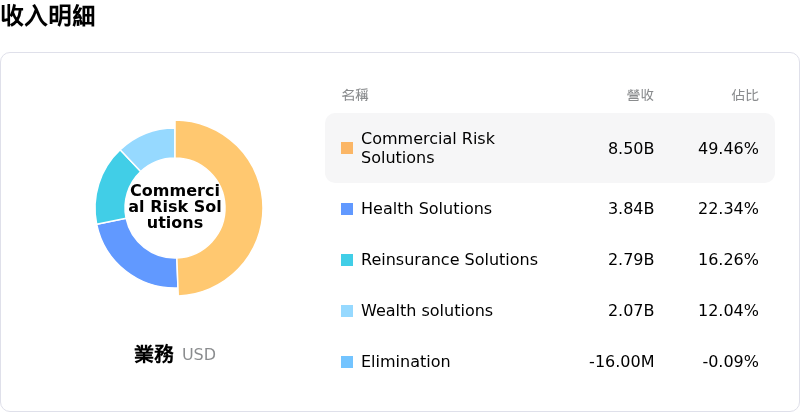Click the light blue Wealth solutions swatch

[347, 311]
